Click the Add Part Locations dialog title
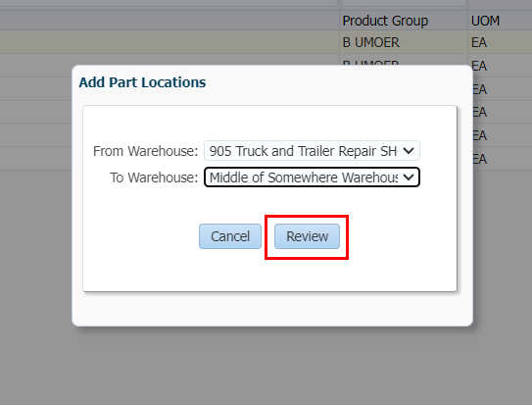The height and width of the screenshot is (405, 532). 142,82
